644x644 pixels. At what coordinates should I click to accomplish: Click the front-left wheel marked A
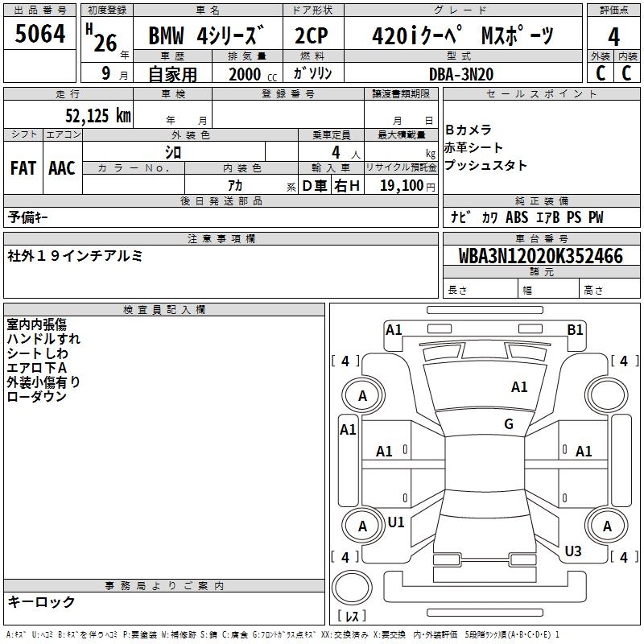click(x=362, y=395)
